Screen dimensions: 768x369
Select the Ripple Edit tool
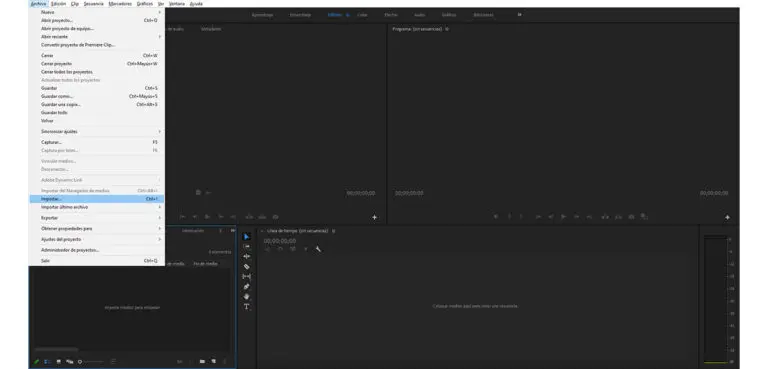click(246, 256)
